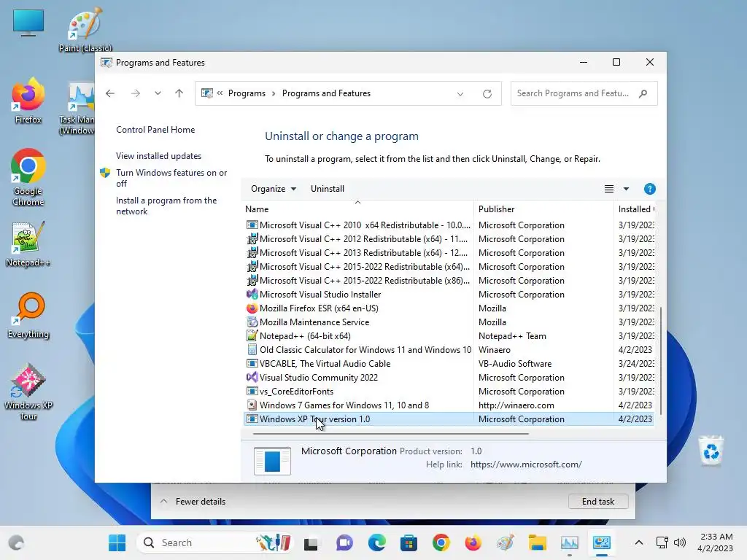747x560 pixels.
Task: Open Paint (classic) desktop shortcut
Action: (x=85, y=29)
